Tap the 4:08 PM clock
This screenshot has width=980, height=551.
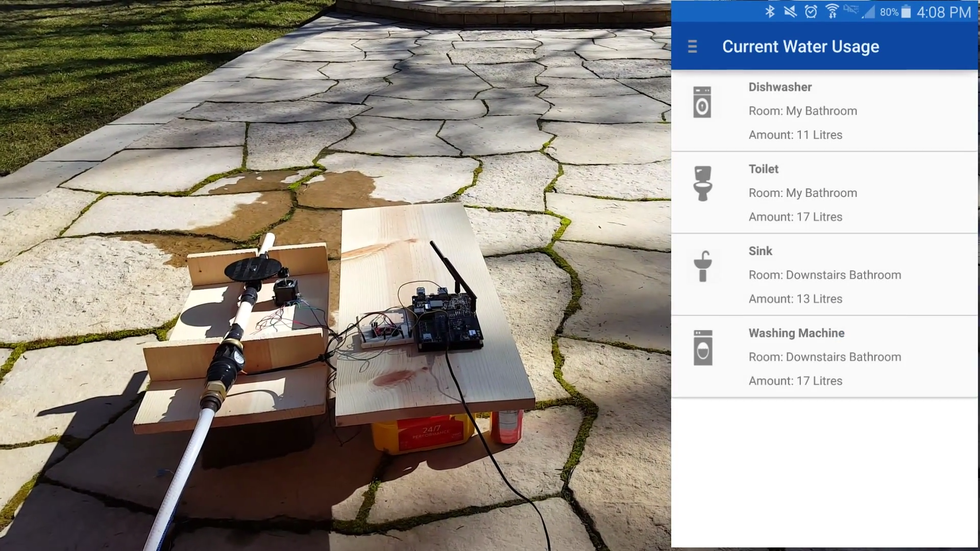click(x=943, y=12)
